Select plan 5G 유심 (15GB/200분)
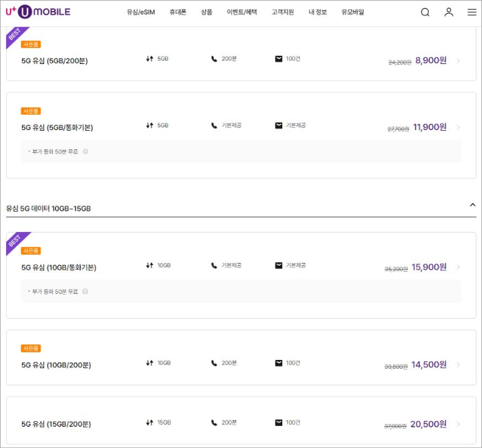 point(56,425)
